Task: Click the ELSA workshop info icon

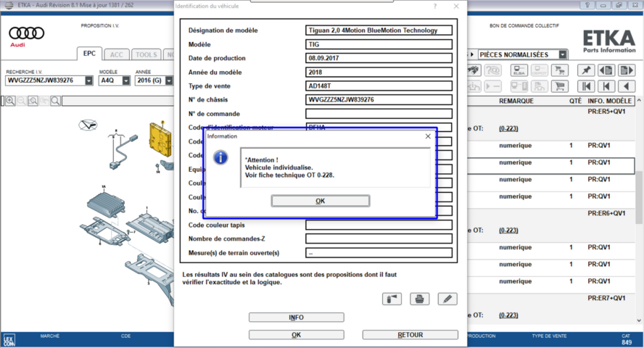Action: (519, 70)
